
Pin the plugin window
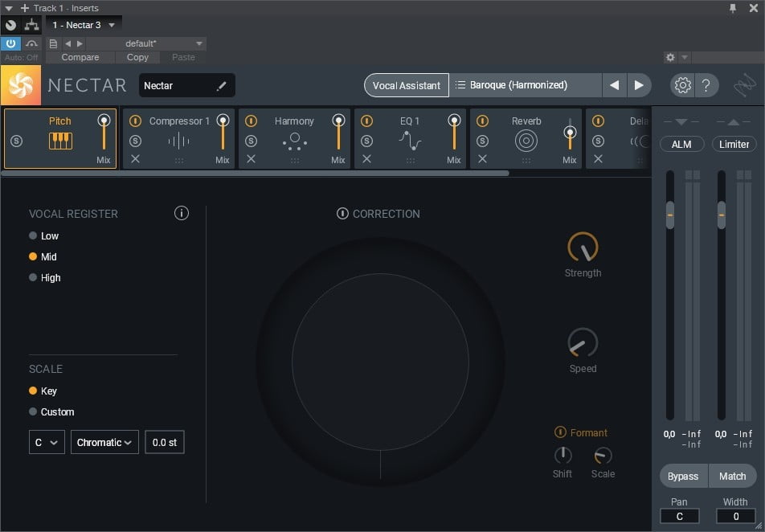[x=732, y=8]
